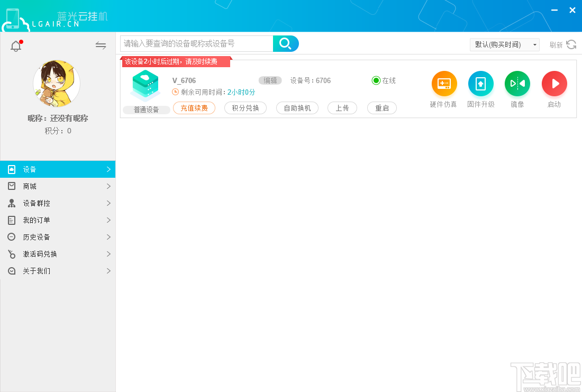Click the chevron beside 设备群控
This screenshot has height=392, width=582.
[x=108, y=203]
